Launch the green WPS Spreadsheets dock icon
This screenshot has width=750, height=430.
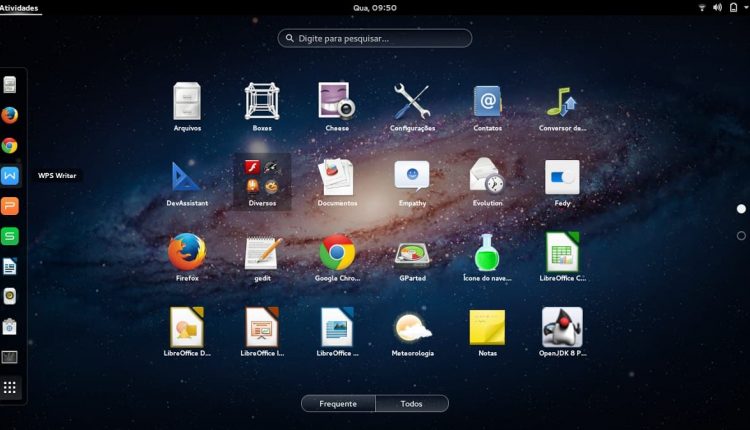click(10, 236)
